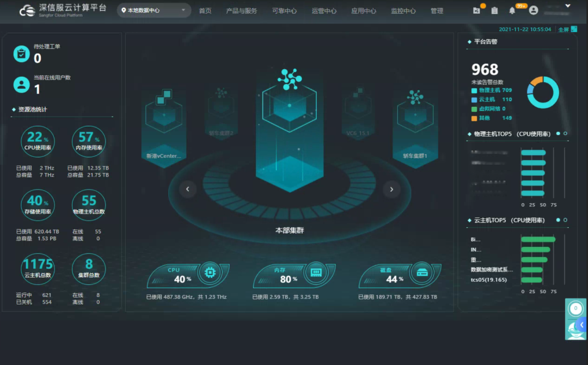Viewport: 588px width, 365px height.
Task: Select first page dot of 云主机TOP5
Action: point(558,220)
